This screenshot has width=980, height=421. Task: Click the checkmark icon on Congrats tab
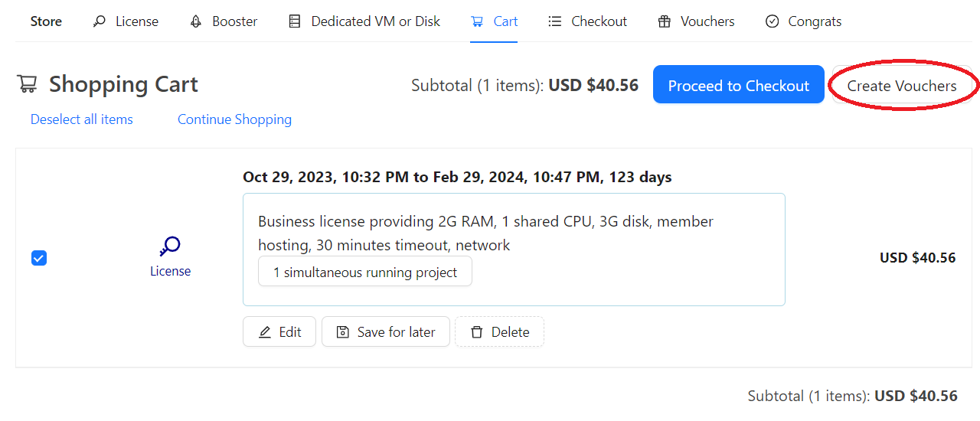tap(773, 21)
